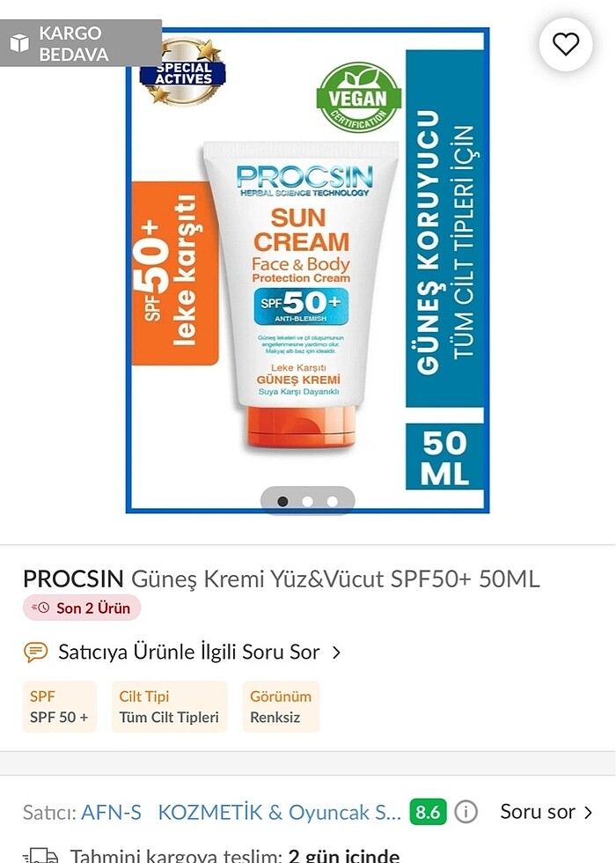The height and width of the screenshot is (863, 616).
Task: Click the Vegan certification badge
Action: (x=359, y=98)
